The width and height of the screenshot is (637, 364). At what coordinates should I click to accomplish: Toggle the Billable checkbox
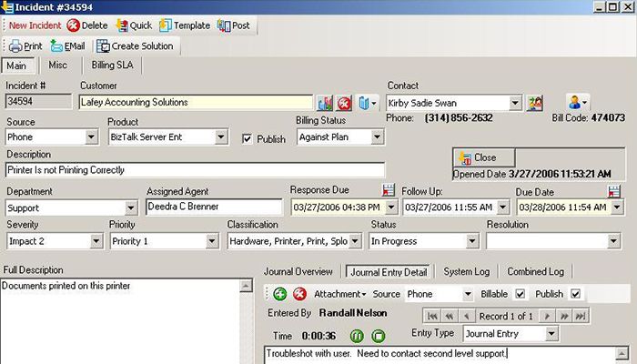tap(520, 294)
